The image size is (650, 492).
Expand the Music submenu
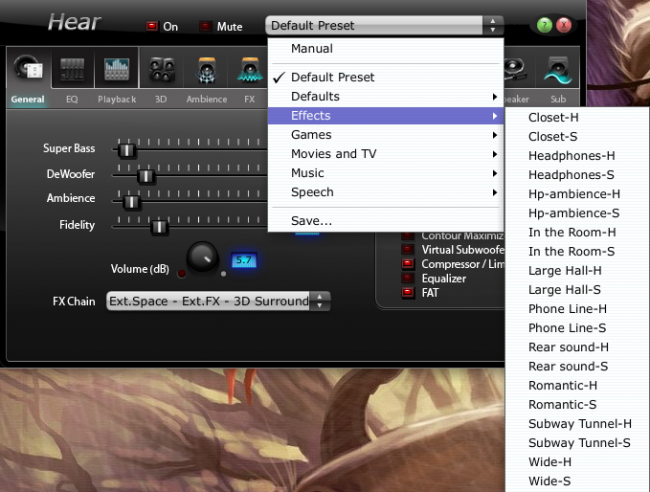pos(386,173)
